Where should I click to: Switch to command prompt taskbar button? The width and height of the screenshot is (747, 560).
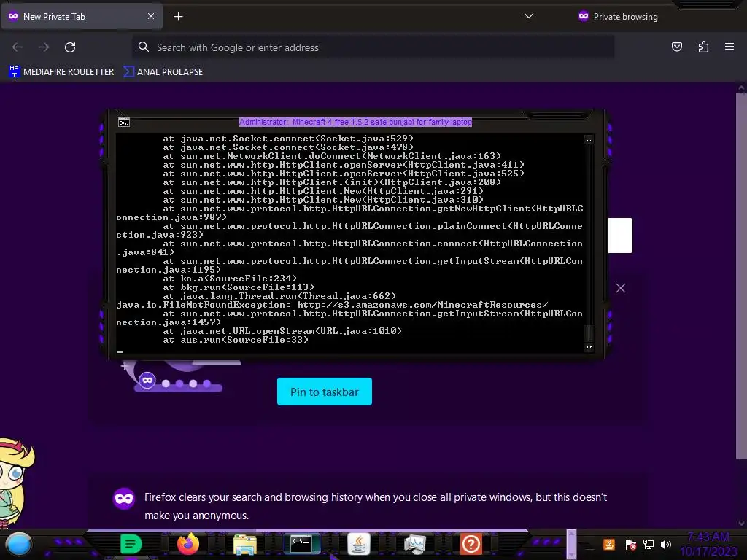click(x=301, y=544)
